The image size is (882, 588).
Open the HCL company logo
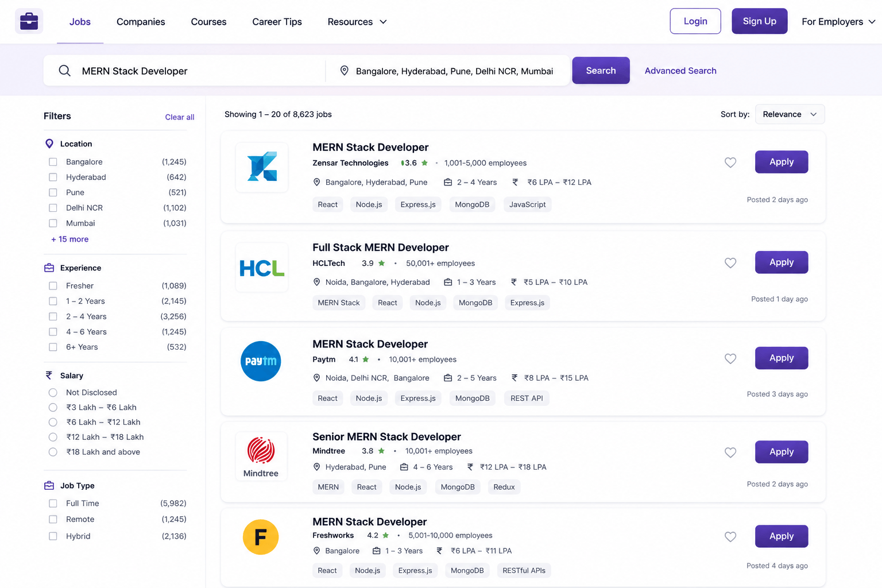pyautogui.click(x=262, y=268)
